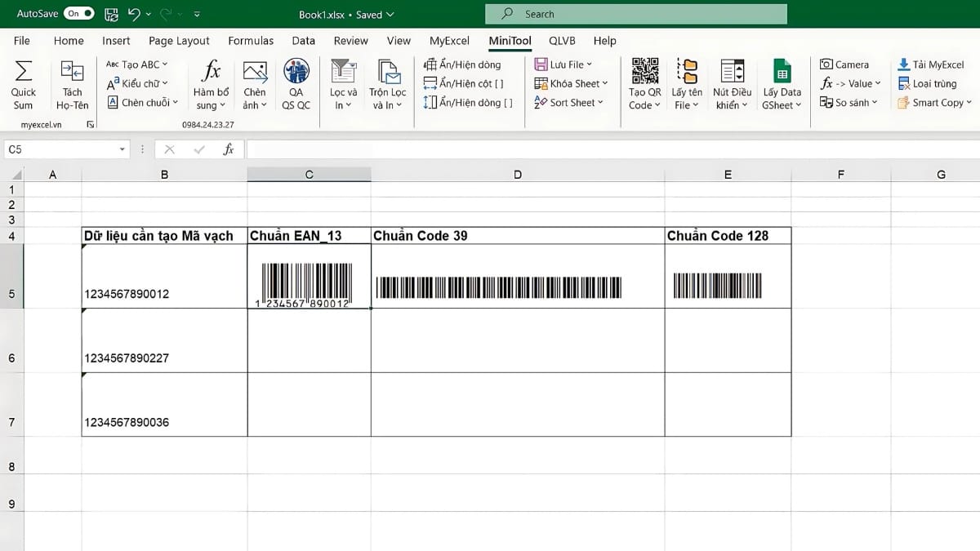
Task: Click the Tách Họ-Tên icon
Action: 72,71
